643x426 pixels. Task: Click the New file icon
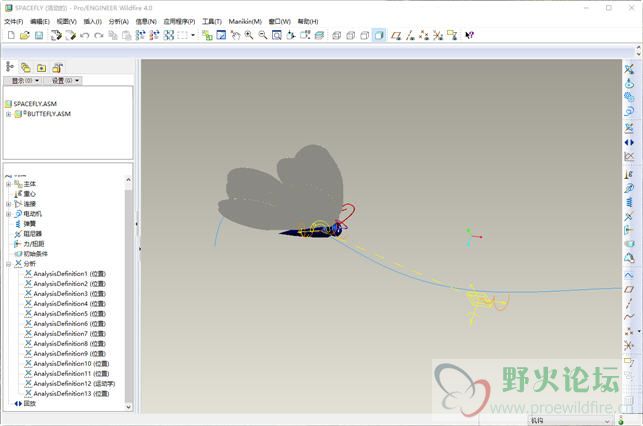click(11, 35)
